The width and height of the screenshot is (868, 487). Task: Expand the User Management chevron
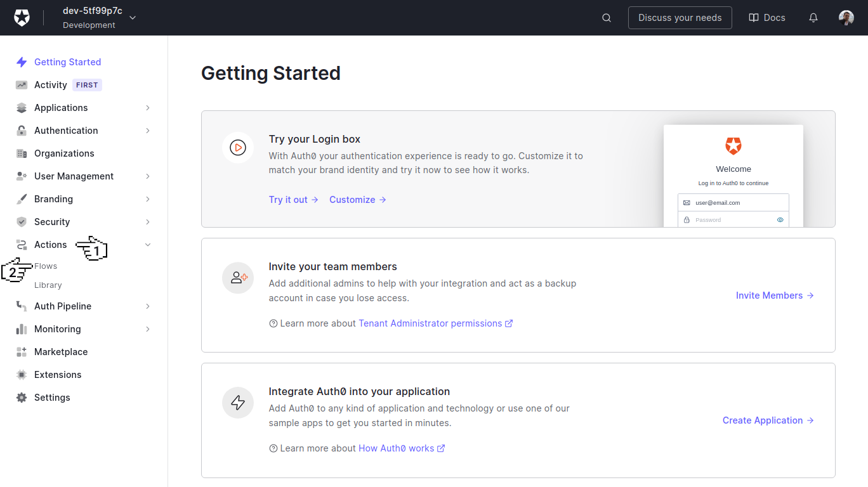(x=147, y=176)
